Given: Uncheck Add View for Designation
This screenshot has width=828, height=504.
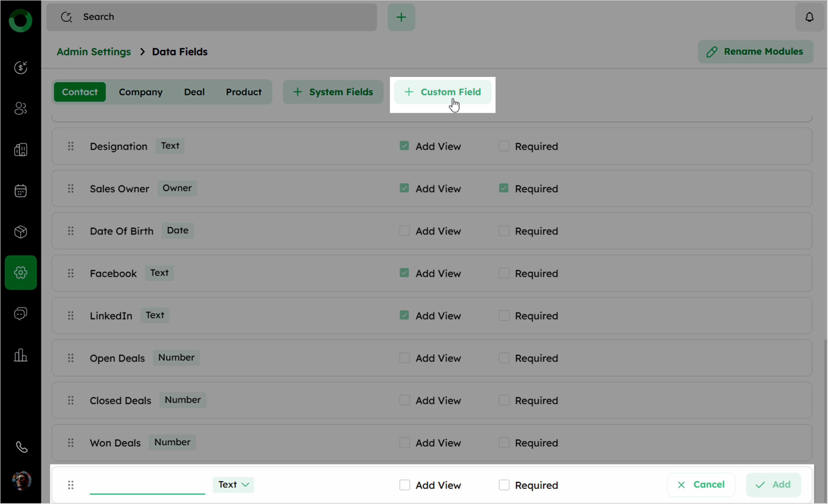Looking at the screenshot, I should pos(404,146).
